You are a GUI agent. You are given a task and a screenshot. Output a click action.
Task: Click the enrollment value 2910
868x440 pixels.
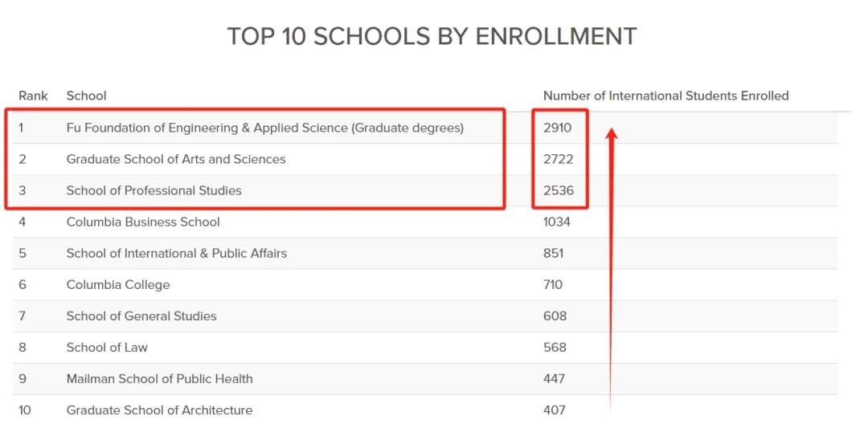[x=557, y=128]
